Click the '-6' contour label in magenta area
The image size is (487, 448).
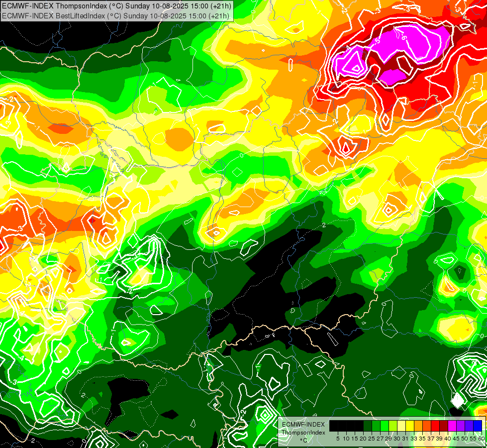[403, 37]
